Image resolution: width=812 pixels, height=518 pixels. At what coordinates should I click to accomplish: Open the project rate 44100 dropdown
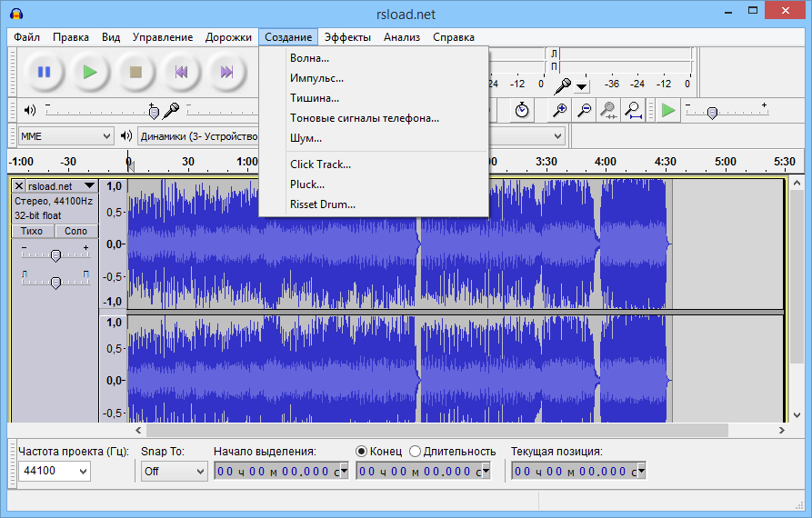click(x=55, y=471)
